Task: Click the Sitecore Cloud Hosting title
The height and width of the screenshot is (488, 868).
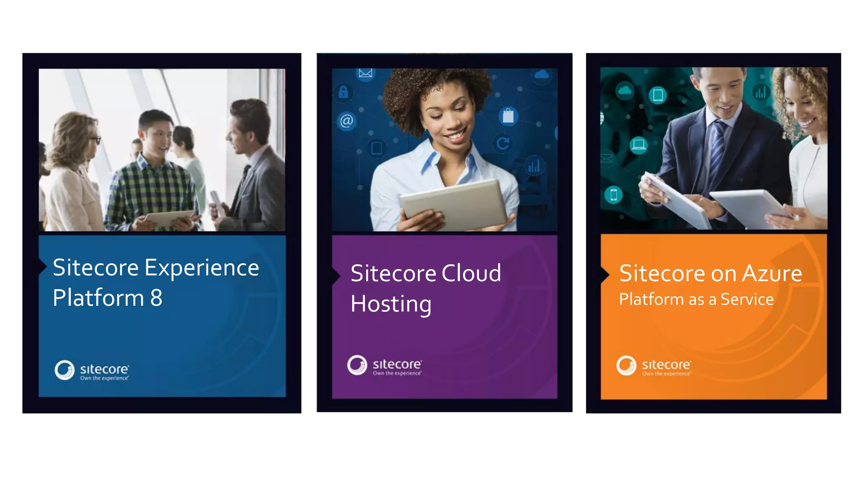Action: coord(426,288)
